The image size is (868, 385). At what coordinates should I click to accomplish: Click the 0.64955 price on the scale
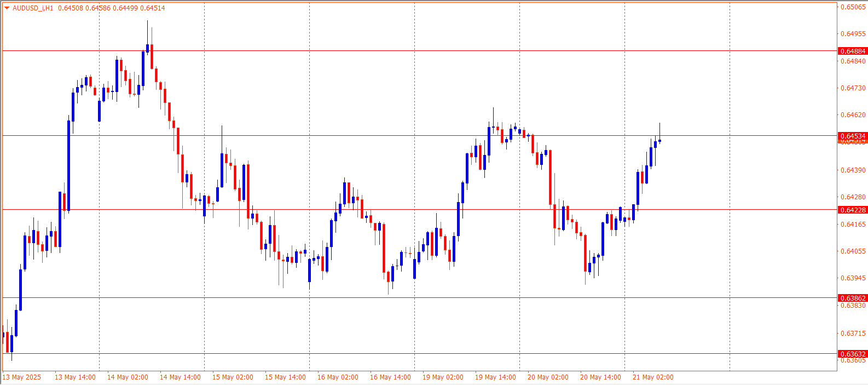point(853,34)
